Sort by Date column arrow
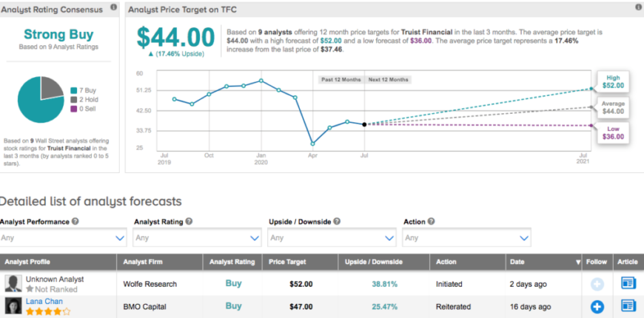The image size is (644, 318). click(x=578, y=263)
